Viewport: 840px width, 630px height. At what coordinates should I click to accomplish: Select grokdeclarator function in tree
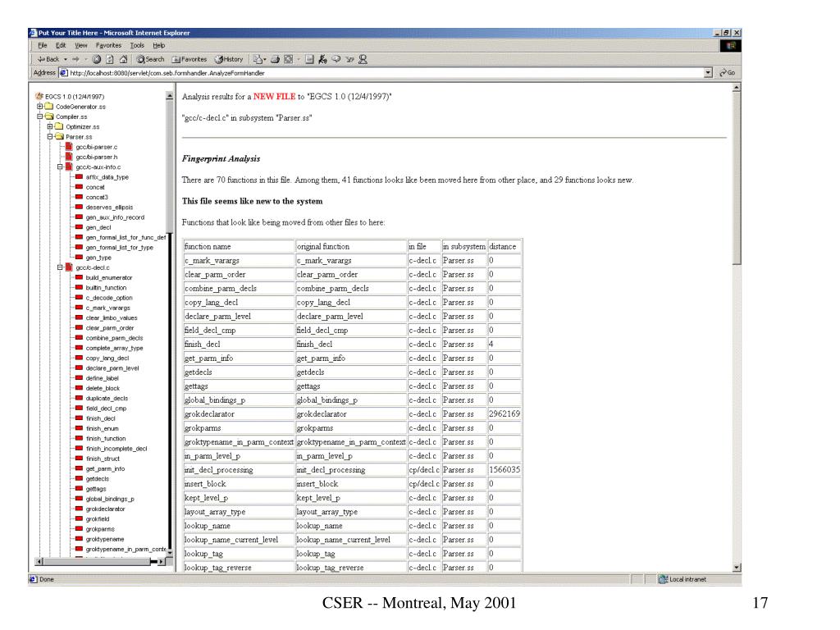105,509
